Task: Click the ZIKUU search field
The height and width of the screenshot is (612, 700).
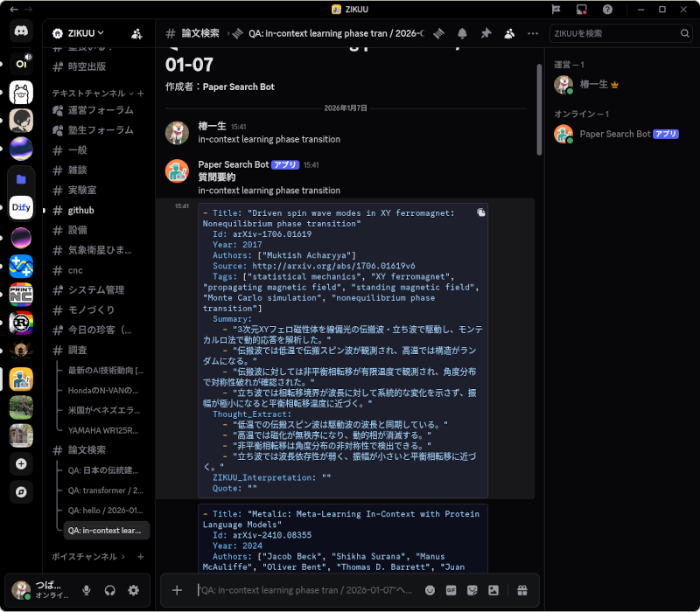Action: 614,33
